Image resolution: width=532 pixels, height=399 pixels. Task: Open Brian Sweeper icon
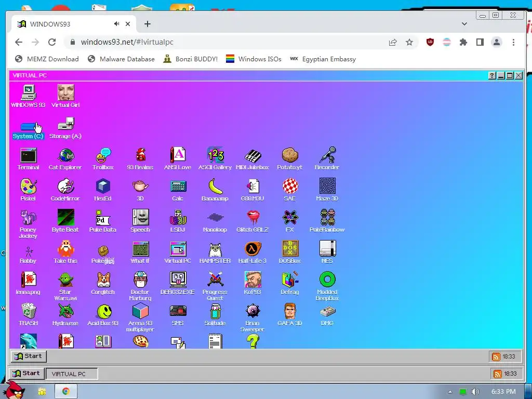point(252,317)
